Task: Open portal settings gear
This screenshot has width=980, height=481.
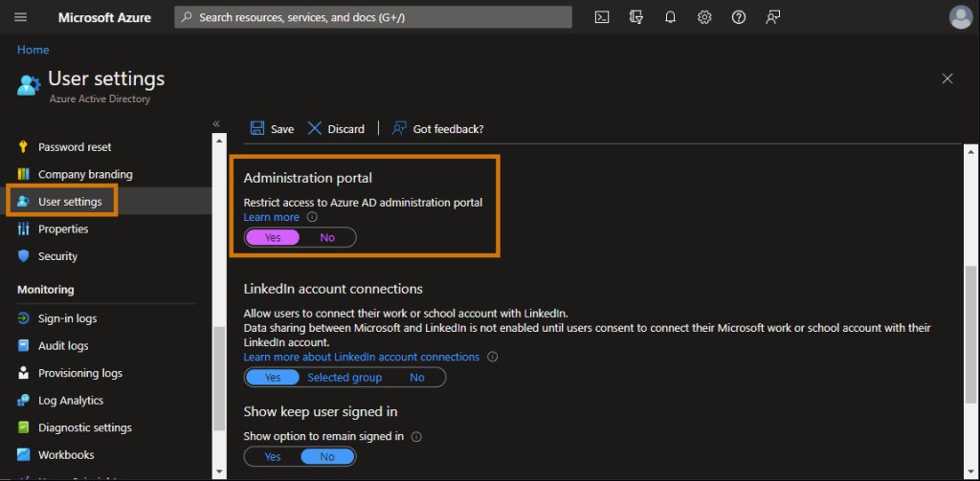Action: coord(704,17)
